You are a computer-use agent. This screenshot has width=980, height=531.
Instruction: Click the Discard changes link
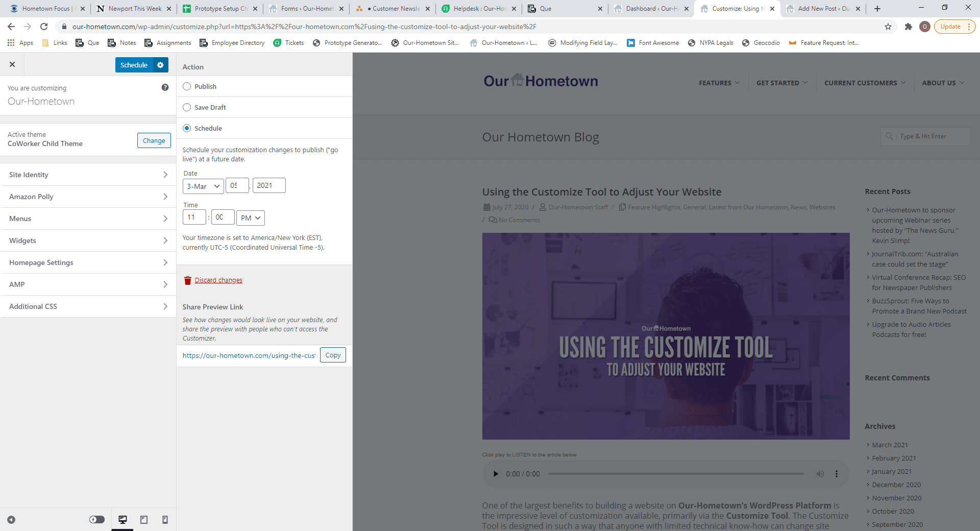coord(218,280)
